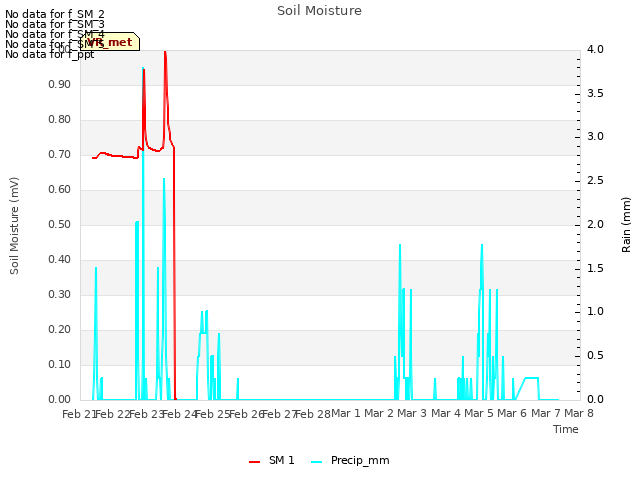Click the Rain (mm) axis label
640x480 pixels.
point(626,225)
